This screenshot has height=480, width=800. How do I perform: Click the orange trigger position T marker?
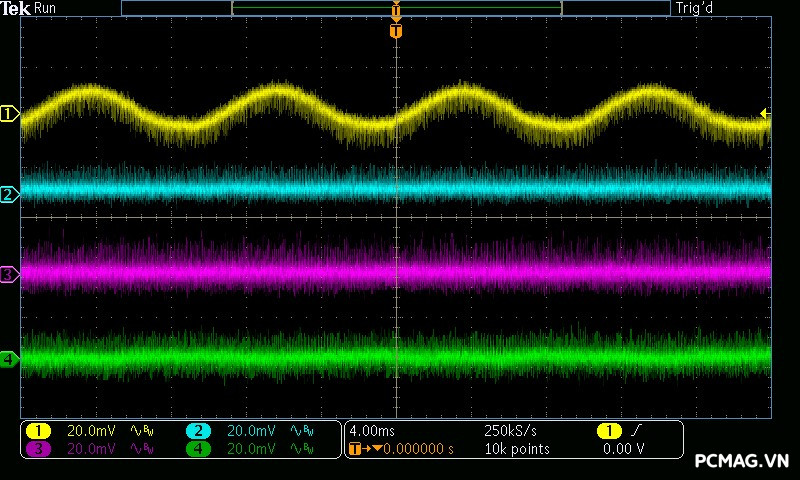[x=396, y=31]
